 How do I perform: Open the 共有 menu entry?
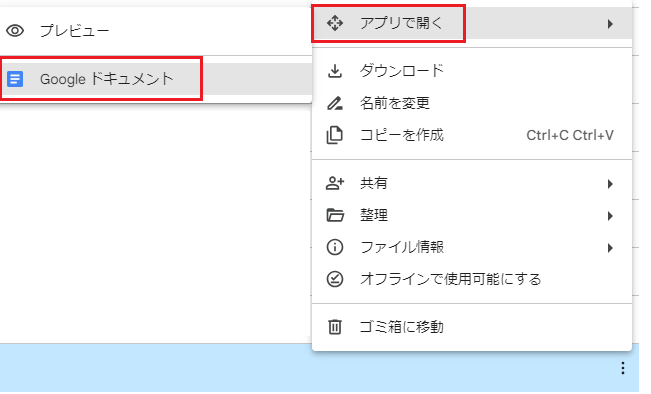(x=472, y=183)
